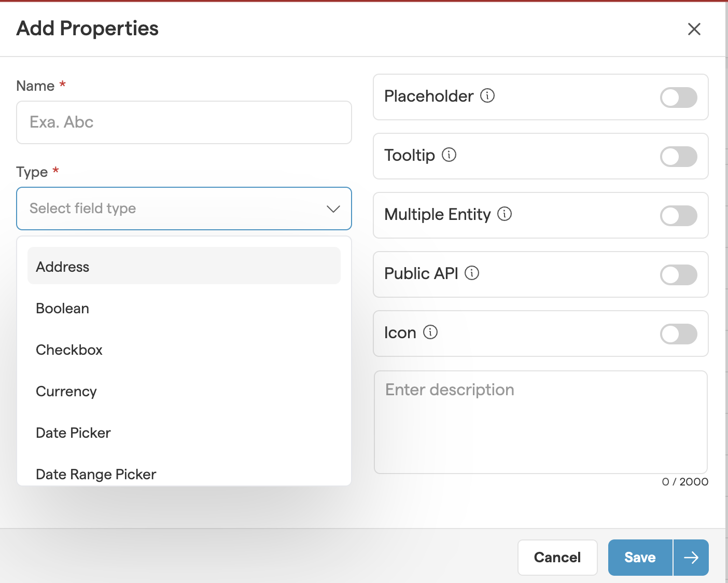Image resolution: width=728 pixels, height=583 pixels.
Task: Click the arrow next to Save
Action: [691, 558]
